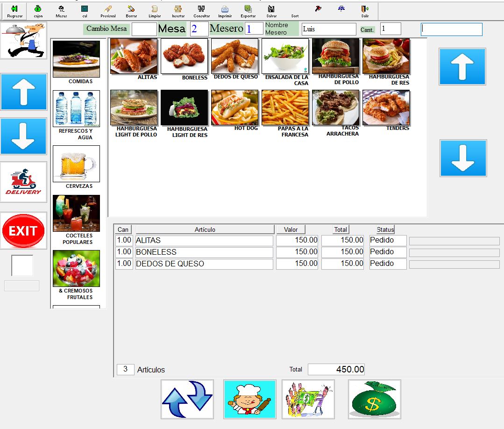Open the Mesas tables view

click(x=61, y=11)
